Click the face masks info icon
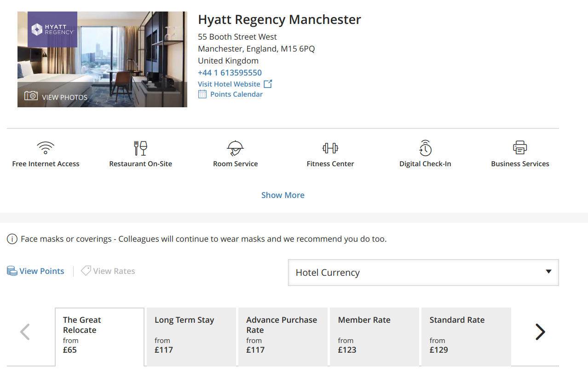 pyautogui.click(x=12, y=239)
